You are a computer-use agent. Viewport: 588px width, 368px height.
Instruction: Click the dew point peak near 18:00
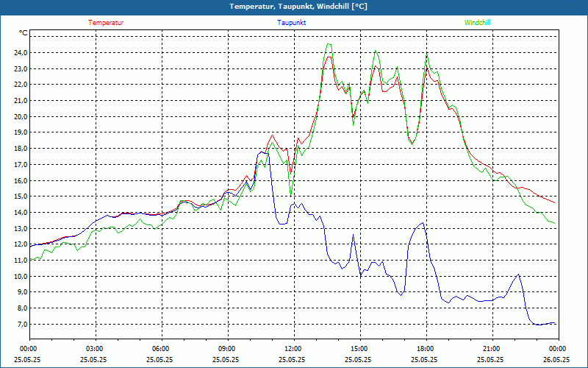pos(423,223)
